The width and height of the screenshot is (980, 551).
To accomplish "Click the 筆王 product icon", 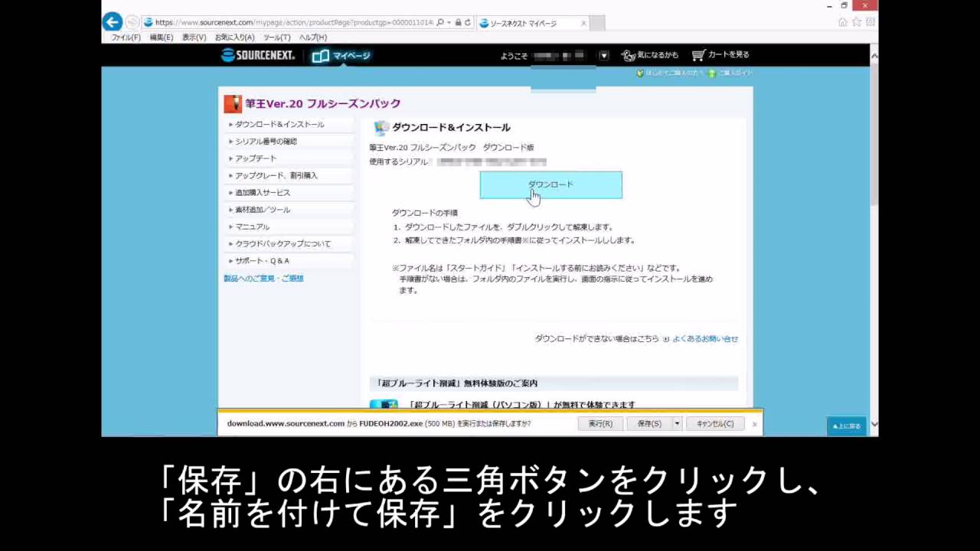I will click(x=232, y=103).
